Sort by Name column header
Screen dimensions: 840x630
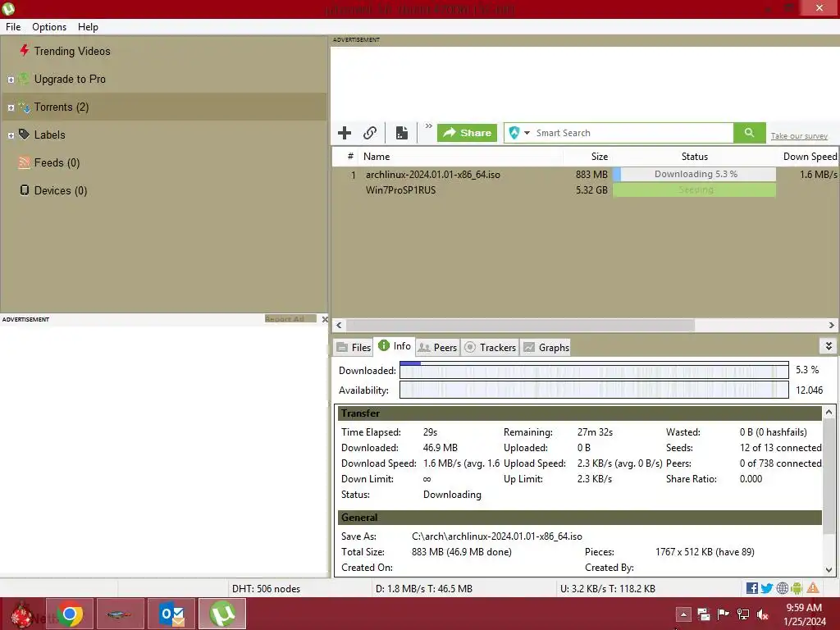461,157
